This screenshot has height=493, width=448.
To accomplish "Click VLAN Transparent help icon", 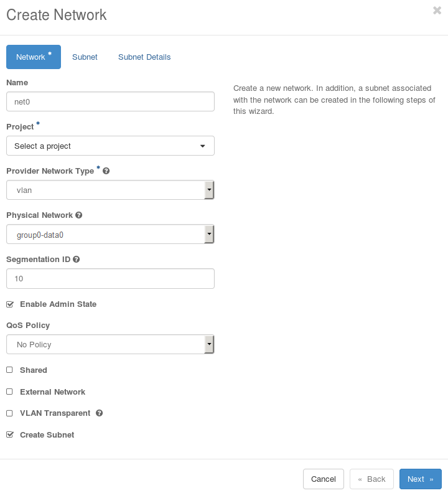I will point(100,413).
